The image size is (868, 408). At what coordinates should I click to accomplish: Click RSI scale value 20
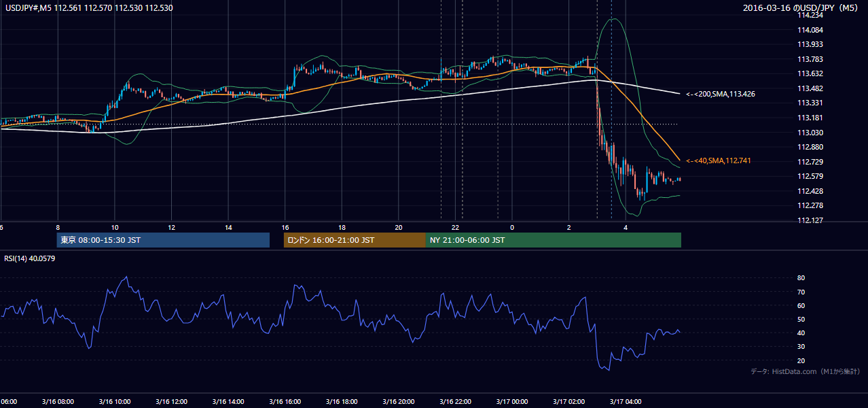801,360
